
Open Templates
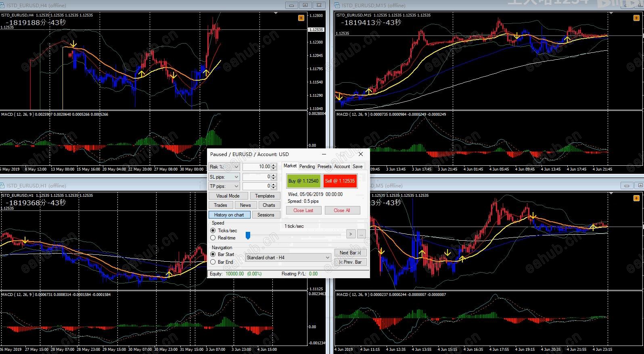tap(265, 196)
